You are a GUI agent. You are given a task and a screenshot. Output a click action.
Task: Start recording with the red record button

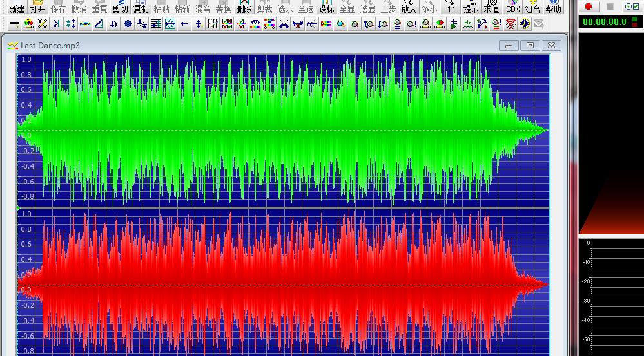[589, 6]
